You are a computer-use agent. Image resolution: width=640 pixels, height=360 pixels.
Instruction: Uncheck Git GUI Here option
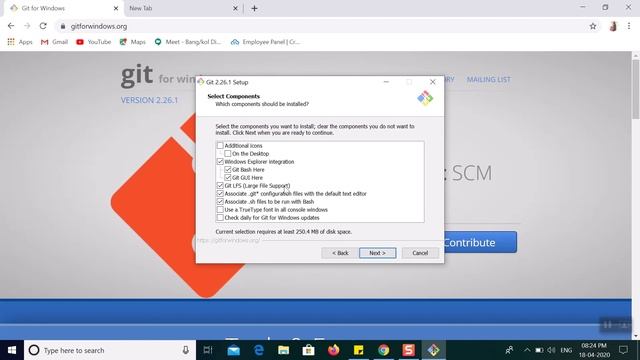[228, 178]
